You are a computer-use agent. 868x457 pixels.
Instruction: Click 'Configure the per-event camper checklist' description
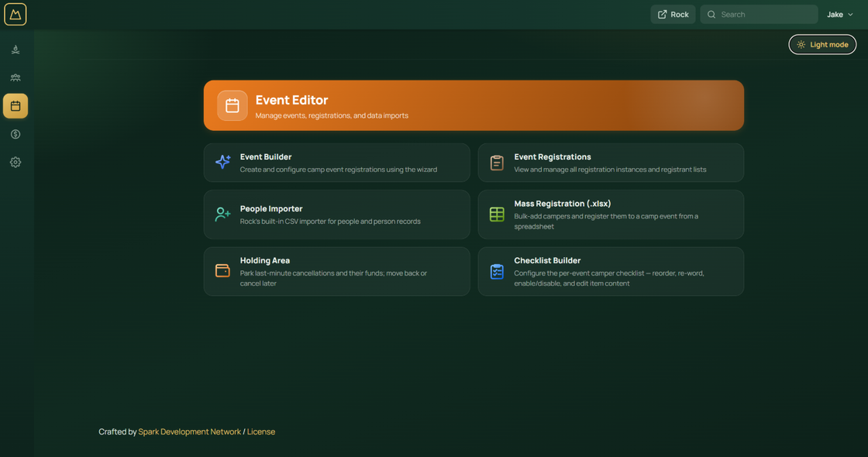click(x=609, y=278)
